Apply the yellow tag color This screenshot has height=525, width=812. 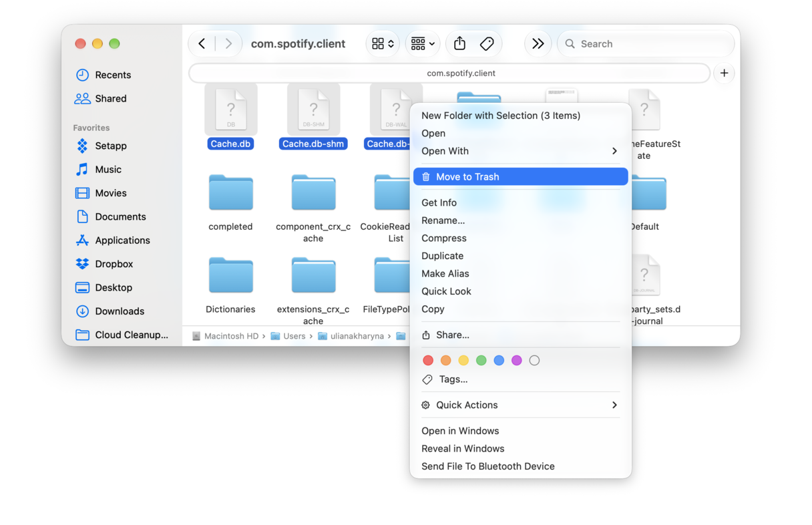coord(463,360)
